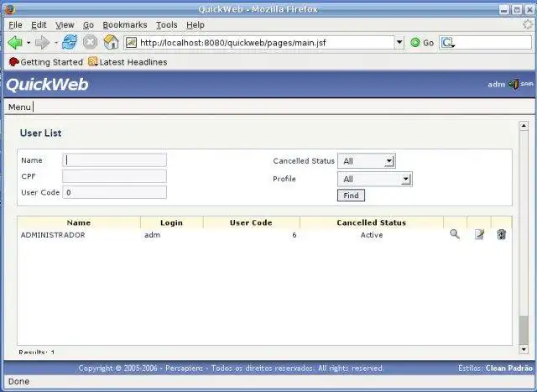The image size is (537, 392).
Task: Click the green Go button
Action: pos(422,43)
